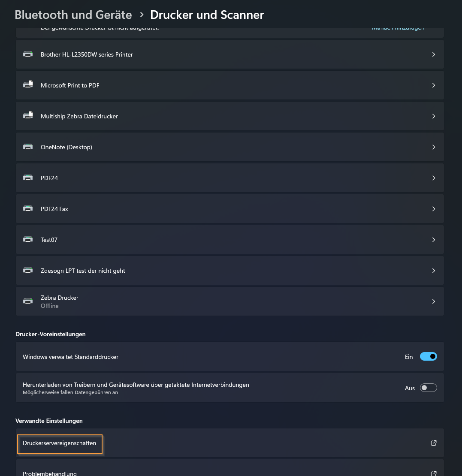This screenshot has width=462, height=476.
Task: Click the PDF24 printer icon
Action: click(x=27, y=178)
